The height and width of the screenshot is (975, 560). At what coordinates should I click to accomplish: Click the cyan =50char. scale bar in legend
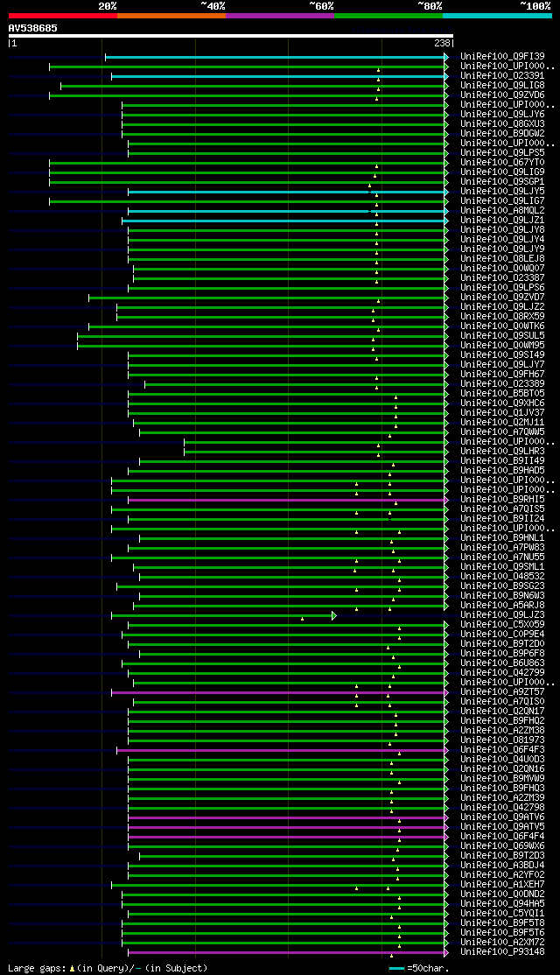pyautogui.click(x=396, y=969)
